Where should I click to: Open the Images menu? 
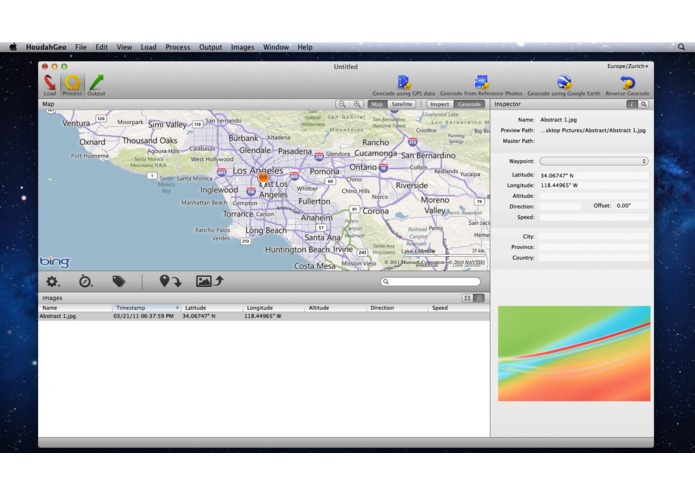point(242,47)
